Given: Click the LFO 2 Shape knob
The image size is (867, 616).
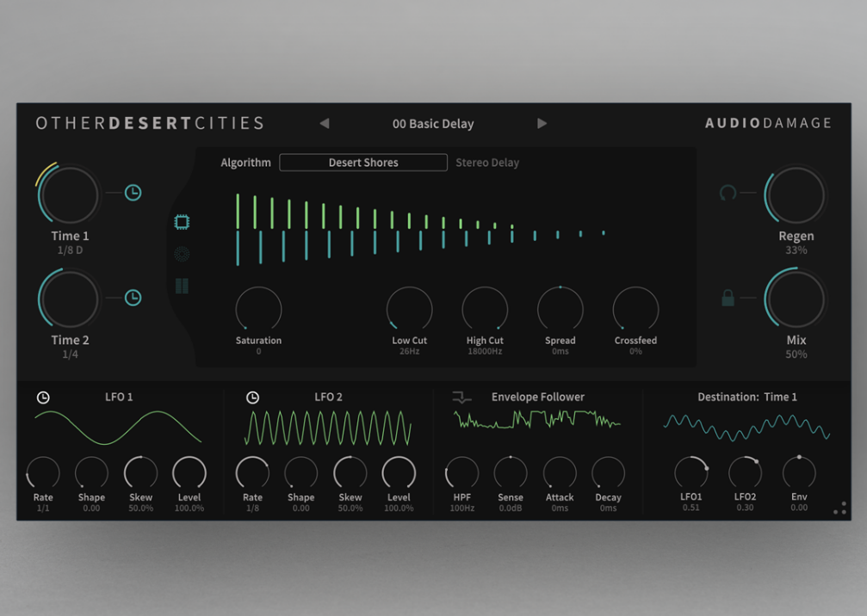Looking at the screenshot, I should pos(300,473).
